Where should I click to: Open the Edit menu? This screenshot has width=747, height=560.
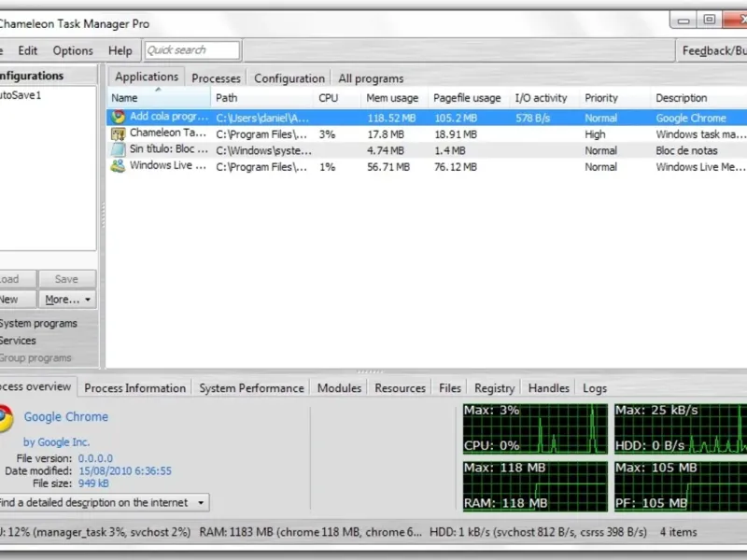tap(28, 50)
